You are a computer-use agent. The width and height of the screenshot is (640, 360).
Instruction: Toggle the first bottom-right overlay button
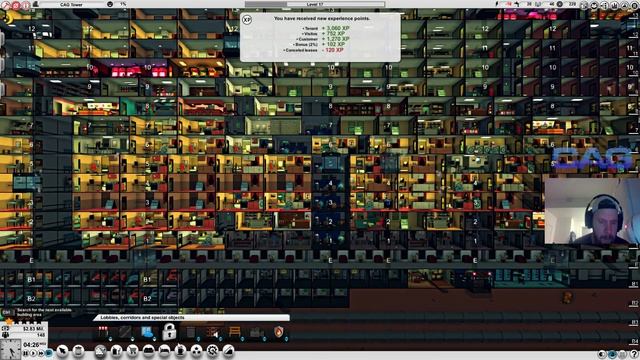(602, 354)
